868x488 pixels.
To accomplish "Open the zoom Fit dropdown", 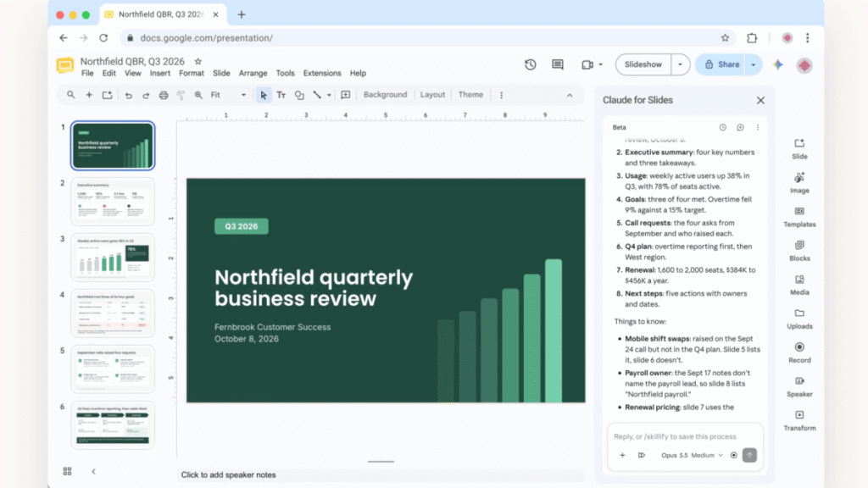I will (x=228, y=95).
